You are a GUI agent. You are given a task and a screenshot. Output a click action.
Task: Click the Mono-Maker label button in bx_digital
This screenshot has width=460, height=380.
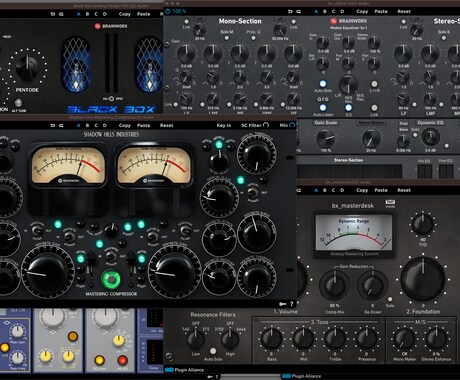[371, 123]
